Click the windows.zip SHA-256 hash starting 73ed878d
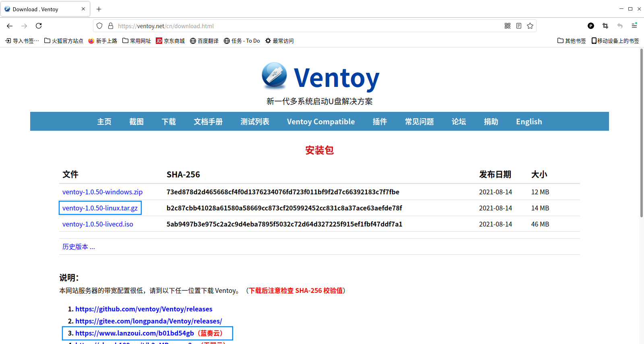Viewport: 644px width, 344px height. [283, 192]
